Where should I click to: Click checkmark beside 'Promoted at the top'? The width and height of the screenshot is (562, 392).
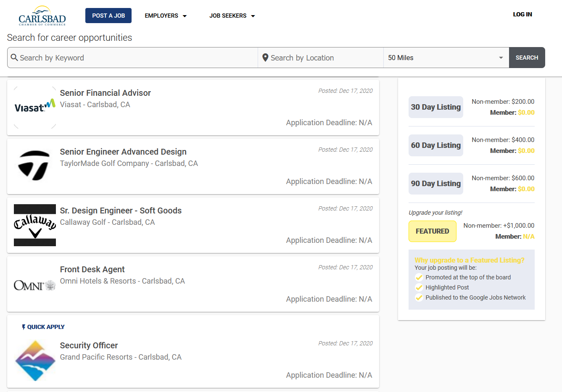[419, 277]
